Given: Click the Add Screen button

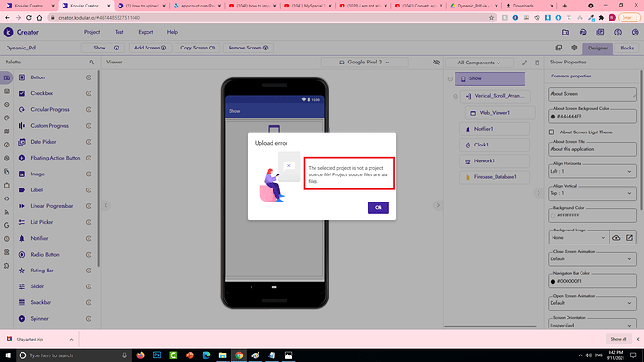Looking at the screenshot, I should pos(150,48).
